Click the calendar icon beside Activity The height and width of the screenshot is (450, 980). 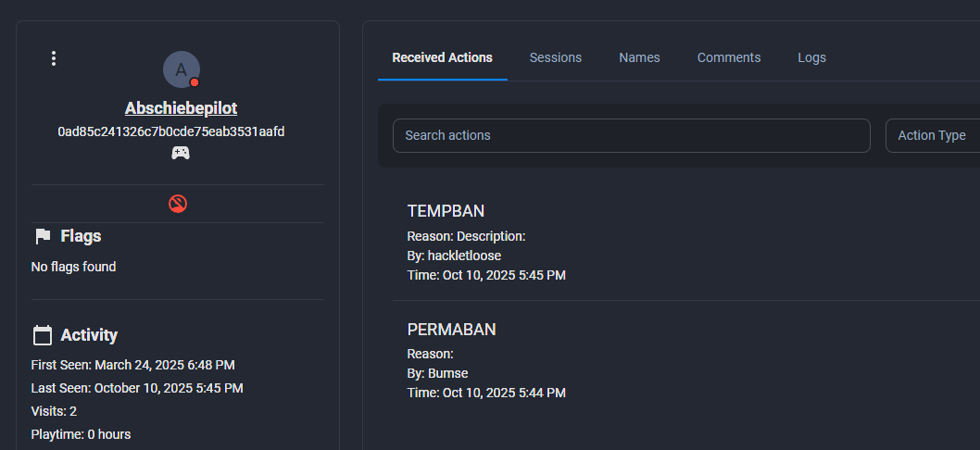click(42, 335)
